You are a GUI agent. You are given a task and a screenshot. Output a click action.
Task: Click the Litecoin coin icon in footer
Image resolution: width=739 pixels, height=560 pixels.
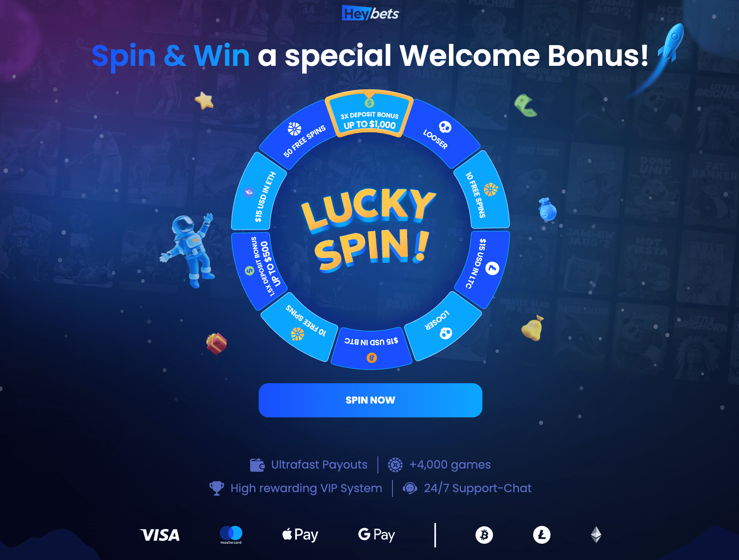click(542, 535)
